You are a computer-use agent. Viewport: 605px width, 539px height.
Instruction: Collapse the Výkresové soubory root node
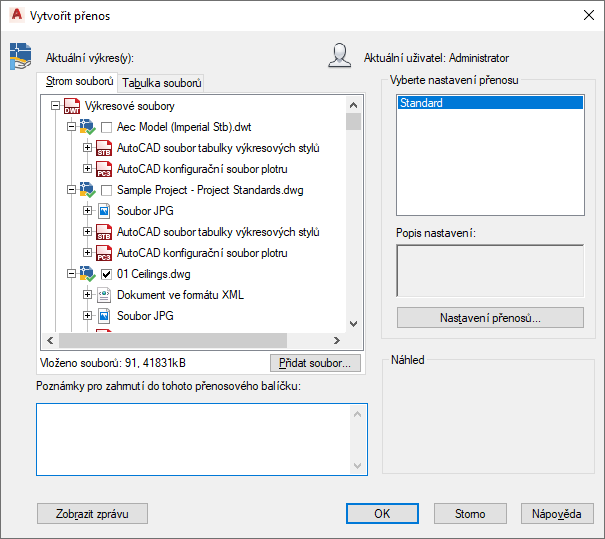coord(55,106)
